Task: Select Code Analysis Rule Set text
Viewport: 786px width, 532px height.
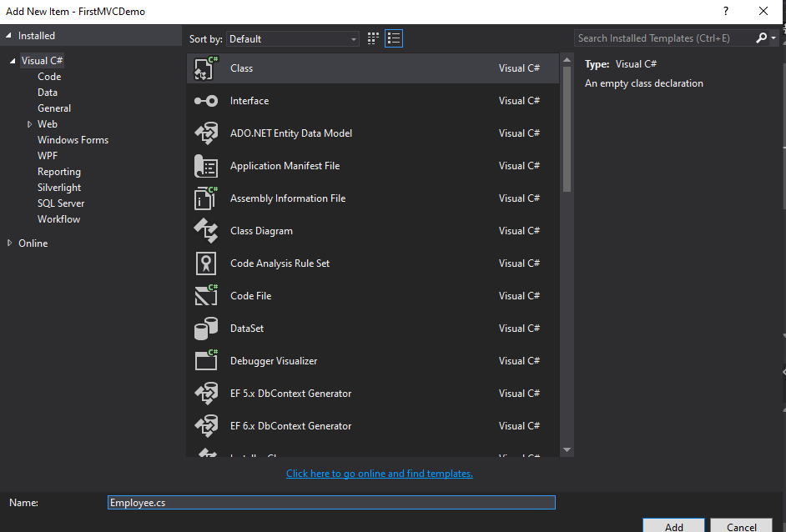Action: click(280, 263)
